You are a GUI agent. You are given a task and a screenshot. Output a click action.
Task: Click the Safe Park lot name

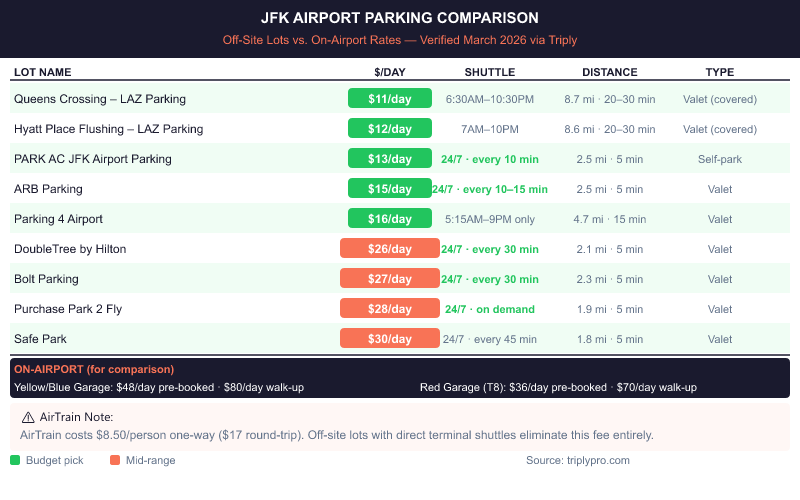point(40,339)
